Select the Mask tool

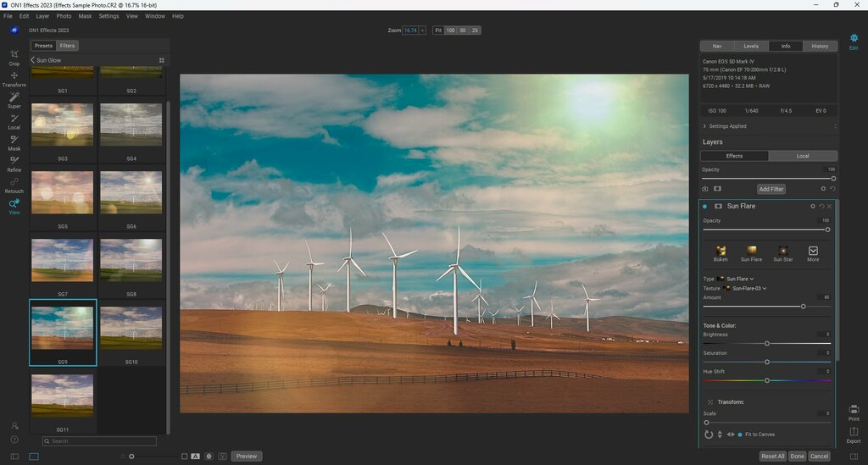pos(14,142)
